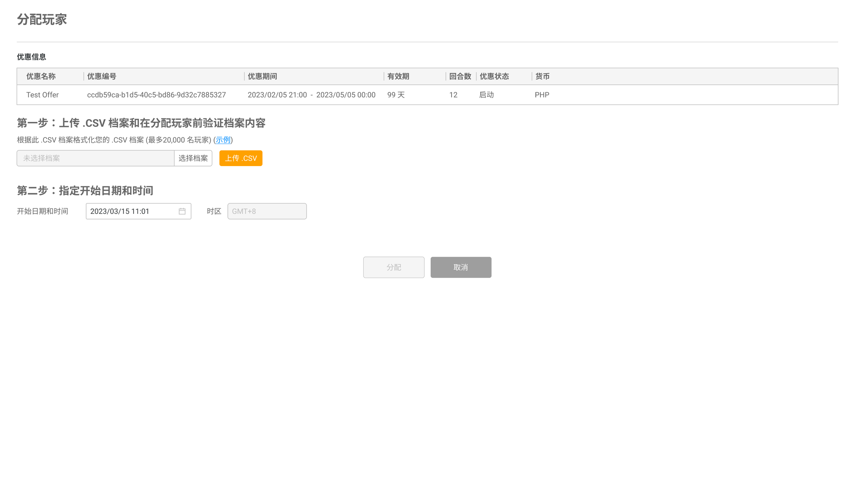The width and height of the screenshot is (856, 504).
Task: Click the start date and time field
Action: [132, 211]
